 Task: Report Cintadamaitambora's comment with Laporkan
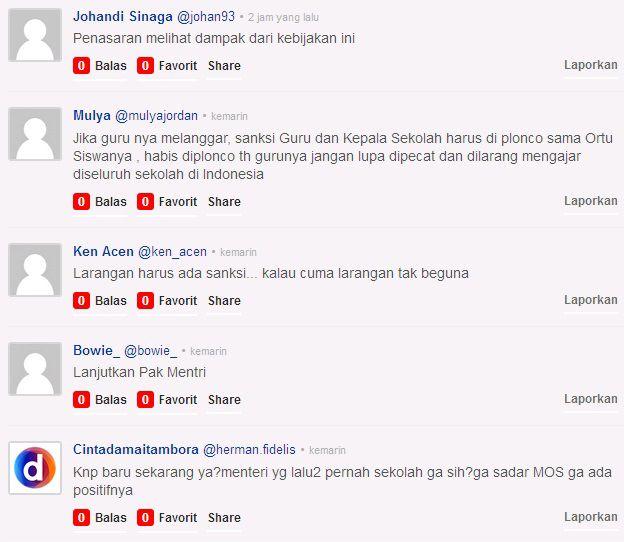[x=591, y=517]
